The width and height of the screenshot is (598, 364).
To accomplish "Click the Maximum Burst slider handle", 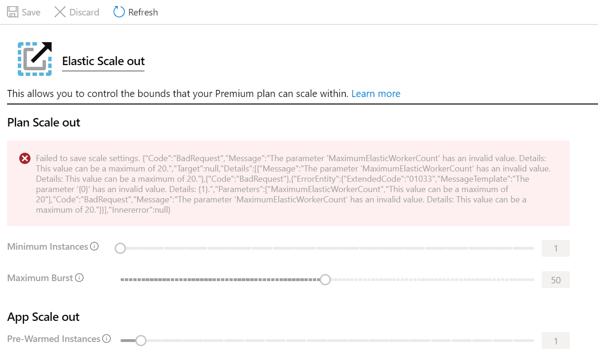I will click(x=325, y=279).
